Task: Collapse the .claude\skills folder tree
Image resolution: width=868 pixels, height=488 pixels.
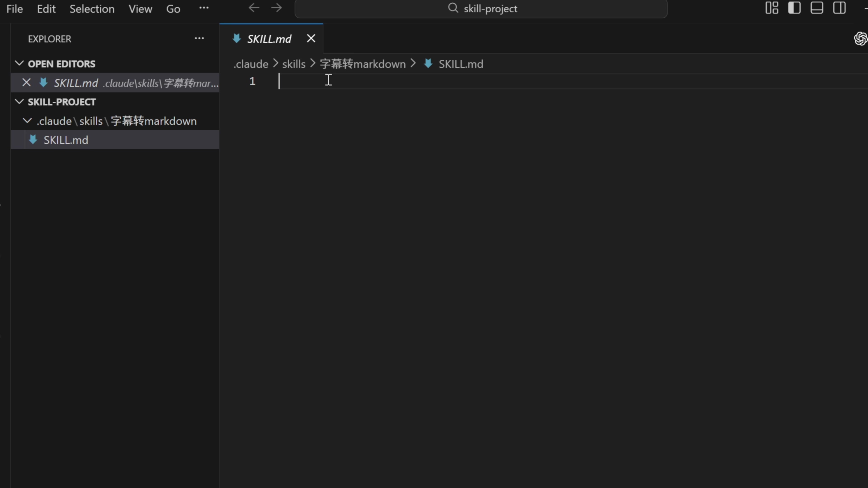Action: point(27,121)
